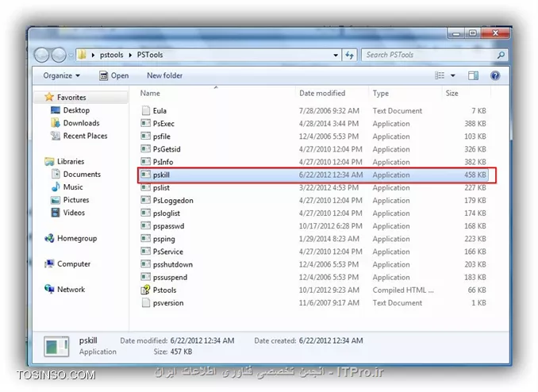The image size is (538, 392).
Task: Select Favorites in navigation pane
Action: click(x=71, y=97)
